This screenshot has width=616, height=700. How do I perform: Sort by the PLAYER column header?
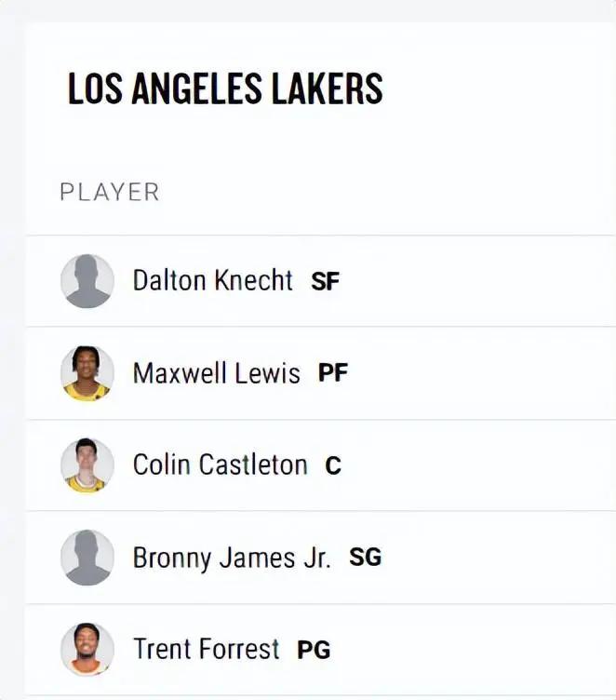click(x=110, y=193)
